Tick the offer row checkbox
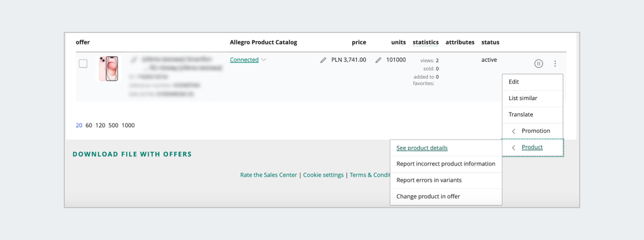Screen dimensions: 644x240 pos(83,64)
